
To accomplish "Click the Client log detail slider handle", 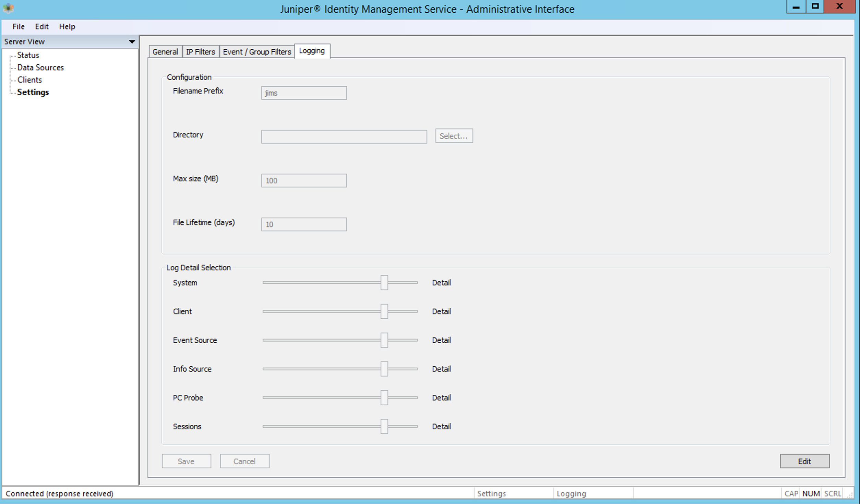I will pos(384,311).
